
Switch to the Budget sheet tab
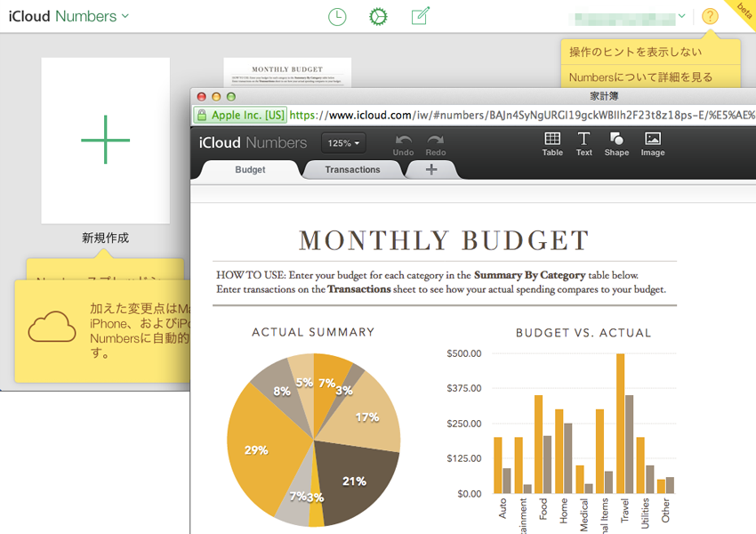(x=250, y=170)
